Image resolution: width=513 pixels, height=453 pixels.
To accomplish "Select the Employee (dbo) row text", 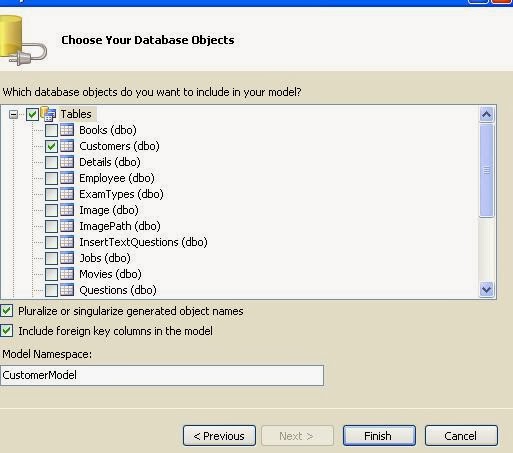I will pos(117,178).
